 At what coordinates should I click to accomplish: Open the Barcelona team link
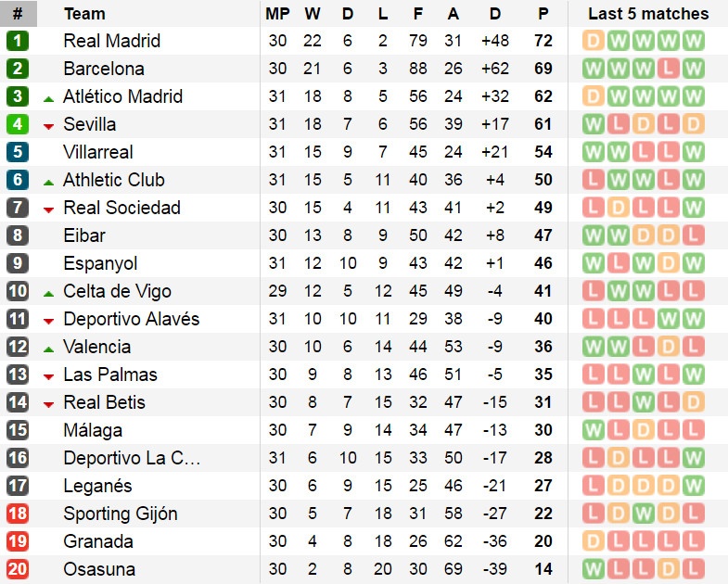coord(104,69)
